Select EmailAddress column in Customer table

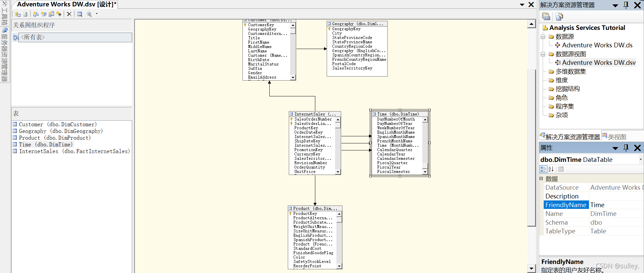(x=262, y=77)
